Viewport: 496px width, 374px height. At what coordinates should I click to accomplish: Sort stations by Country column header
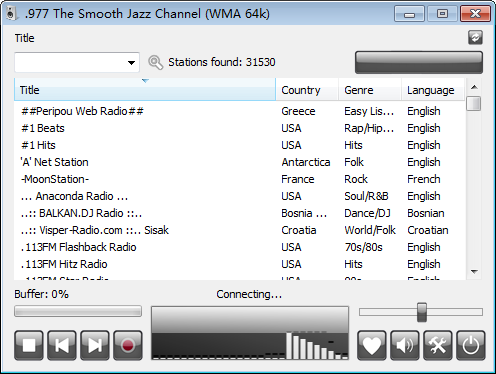pos(307,90)
